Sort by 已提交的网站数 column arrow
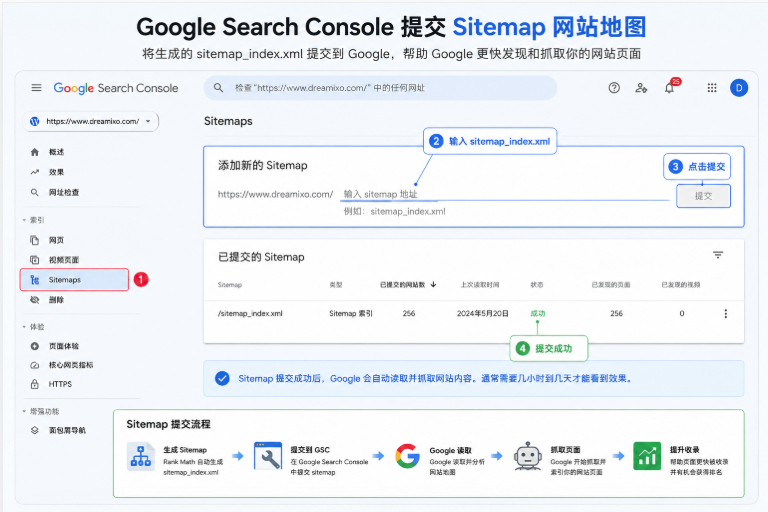The width and height of the screenshot is (768, 512). [x=433, y=285]
